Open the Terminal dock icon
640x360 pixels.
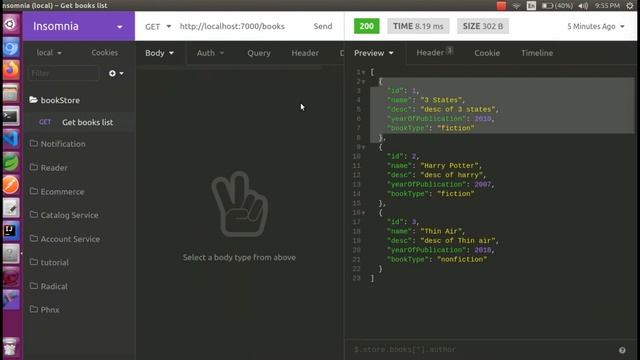(x=11, y=116)
